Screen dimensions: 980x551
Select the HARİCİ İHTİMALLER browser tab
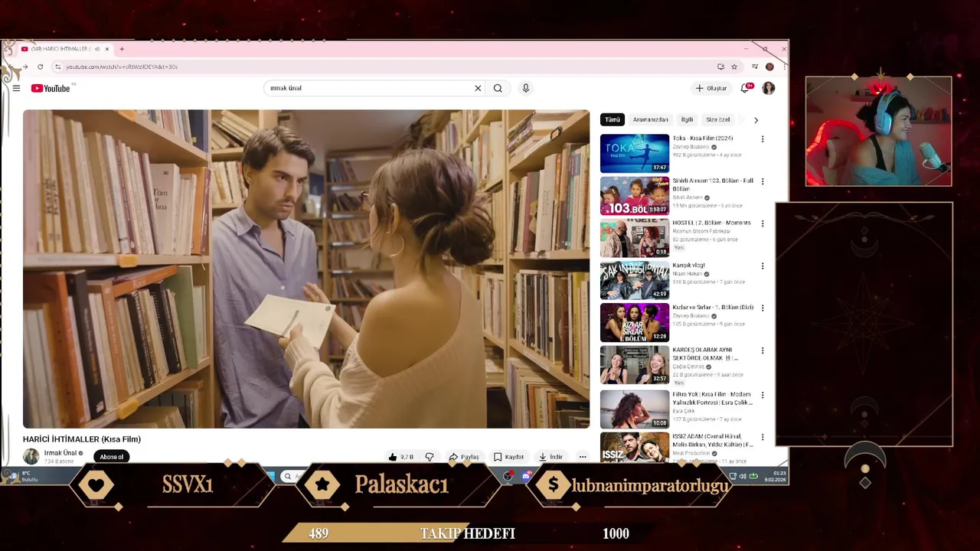pos(66,49)
